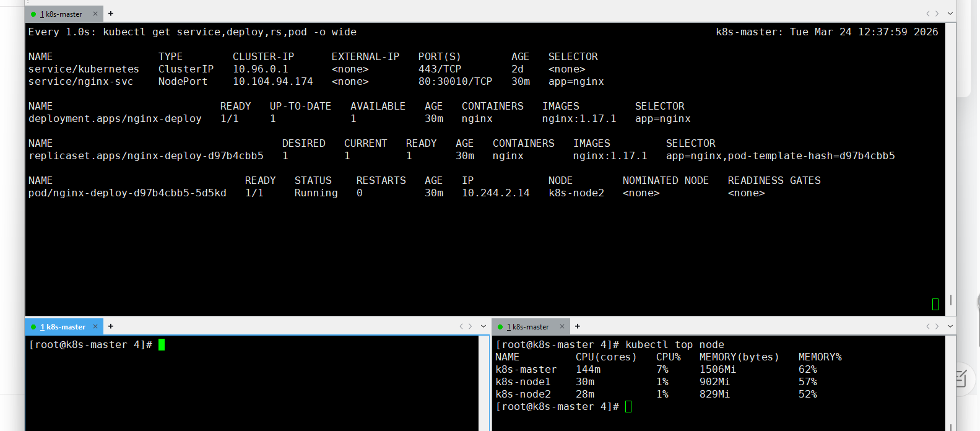The height and width of the screenshot is (431, 980).
Task: Click 'MEMORY%' column header
Action: click(820, 357)
